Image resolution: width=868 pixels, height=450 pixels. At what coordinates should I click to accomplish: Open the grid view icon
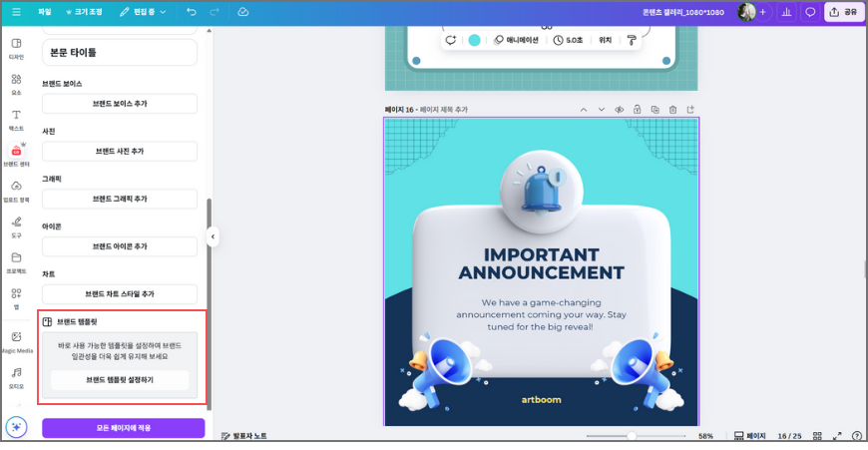817,436
